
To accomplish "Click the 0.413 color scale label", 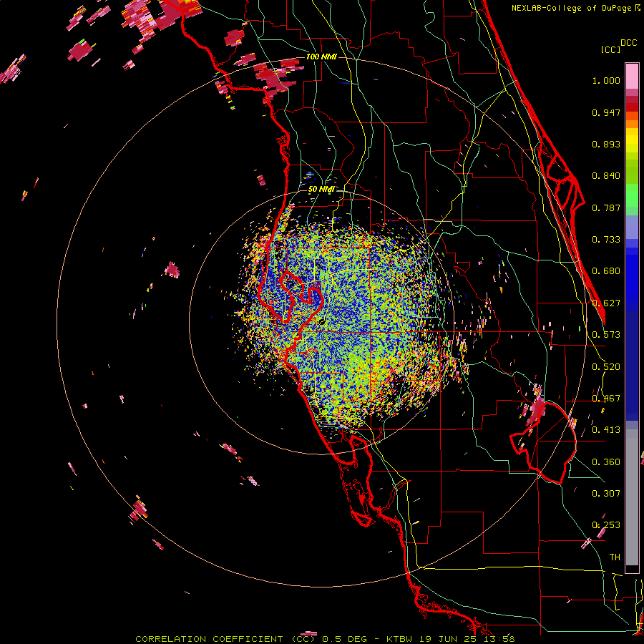I will click(x=606, y=430).
